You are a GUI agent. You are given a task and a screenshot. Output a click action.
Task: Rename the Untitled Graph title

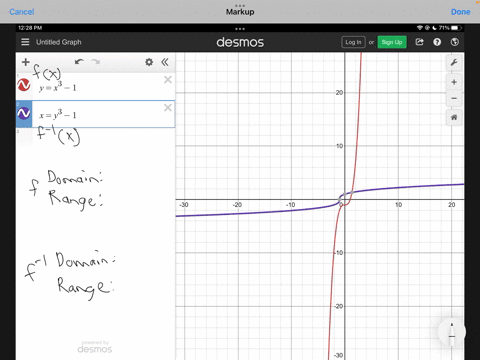click(x=59, y=42)
